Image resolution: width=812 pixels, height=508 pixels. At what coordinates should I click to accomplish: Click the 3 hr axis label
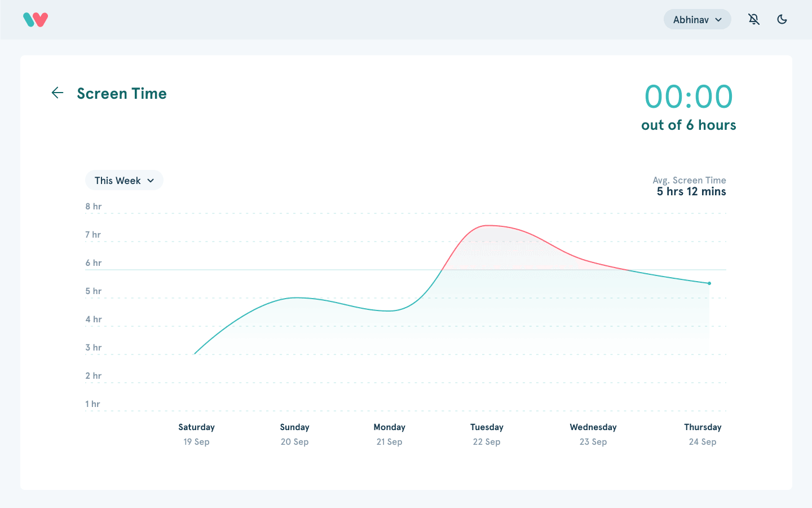coord(94,348)
